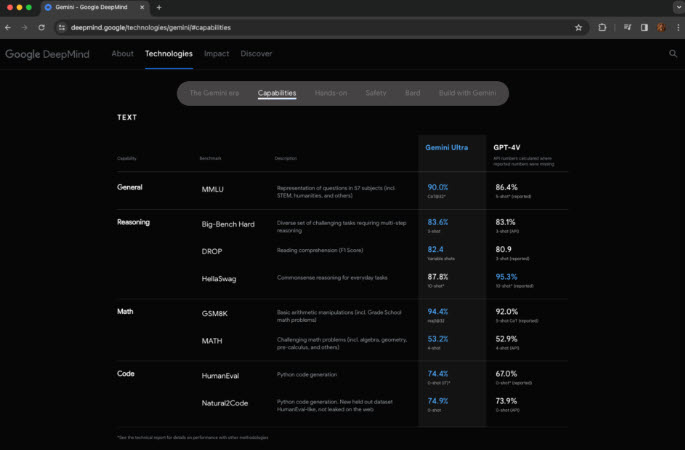Viewport: 685px width, 450px height.
Task: Switch to The Gemini era section
Action: 214,93
